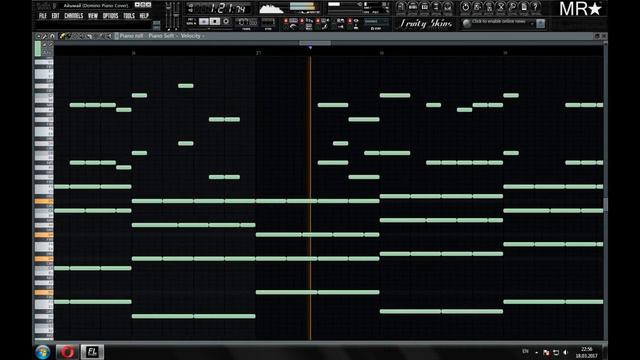The height and width of the screenshot is (360, 640).
Task: Toggle the second red recording LED
Action: point(302,21)
